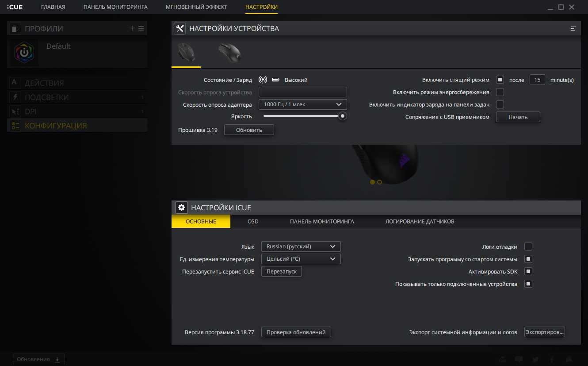Image resolution: width=588 pixels, height=366 pixels.
Task: Select the Default profile rainbow icon
Action: (x=23, y=52)
